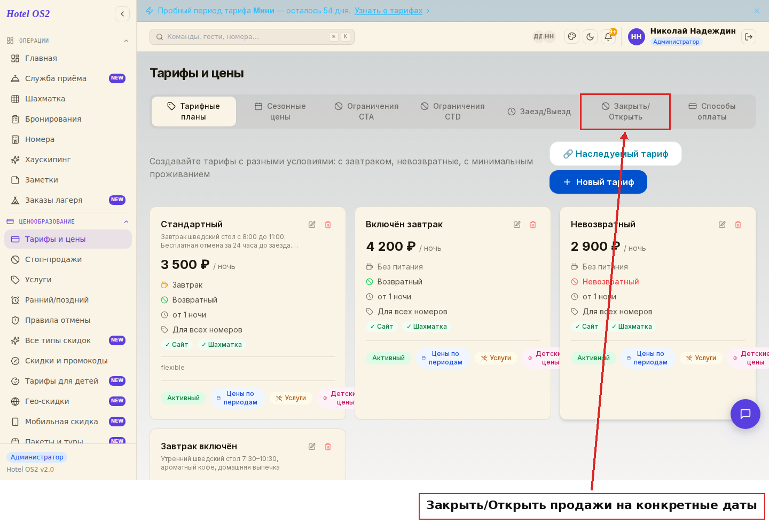The height and width of the screenshot is (532, 769).
Task: Click the Администратор badge in sidebar footer
Action: pyautogui.click(x=37, y=457)
